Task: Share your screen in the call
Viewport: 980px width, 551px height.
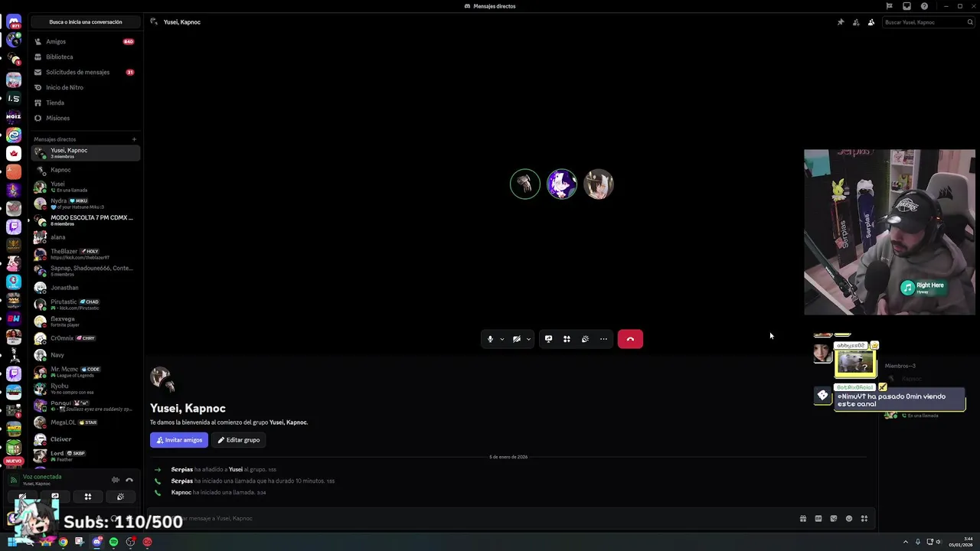Action: [x=548, y=339]
